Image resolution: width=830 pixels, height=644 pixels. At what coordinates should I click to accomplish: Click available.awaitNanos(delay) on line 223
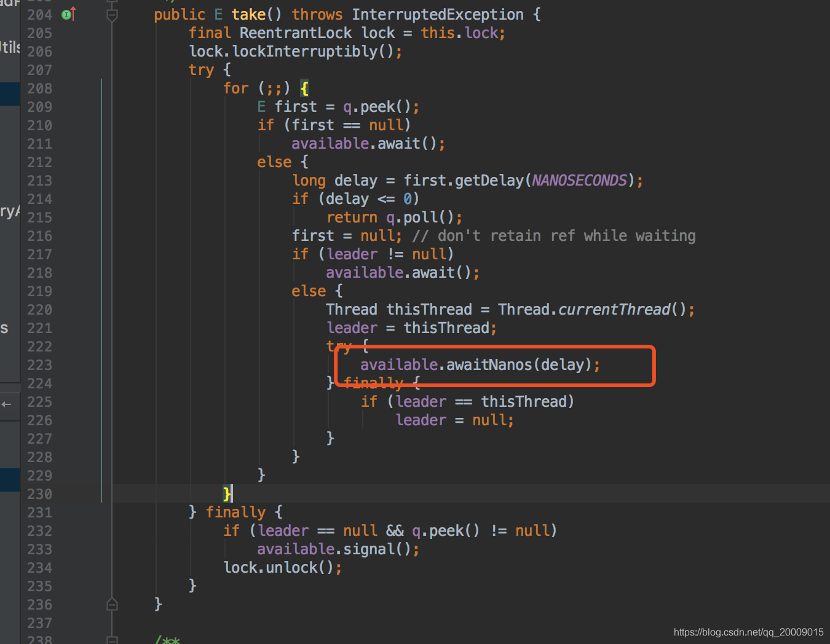point(476,364)
